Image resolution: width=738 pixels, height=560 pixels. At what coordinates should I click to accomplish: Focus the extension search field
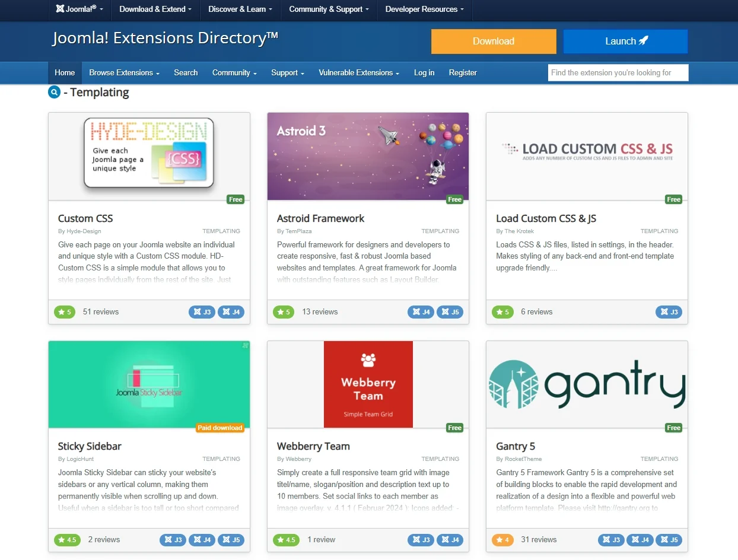click(618, 73)
